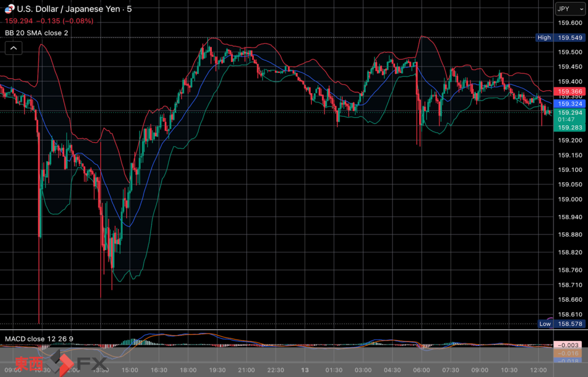
Task: Click the 159.600 price scale label
Action: 570,23
